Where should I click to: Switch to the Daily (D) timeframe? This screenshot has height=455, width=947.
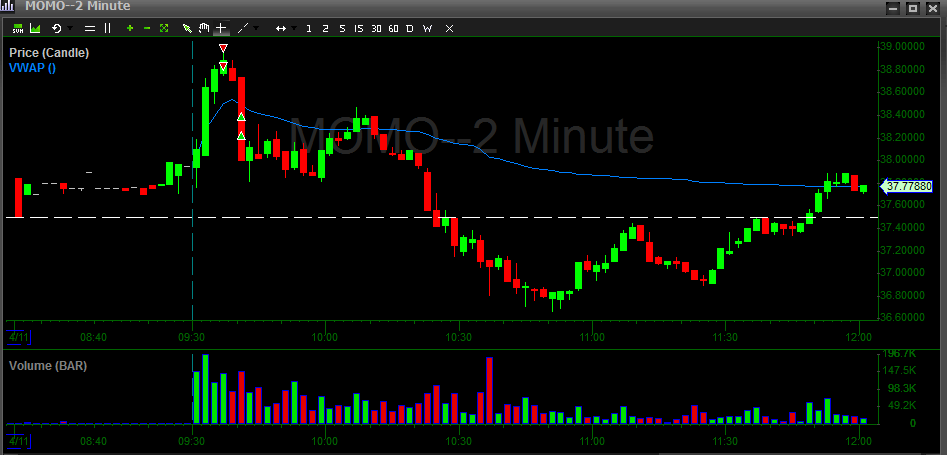(410, 28)
